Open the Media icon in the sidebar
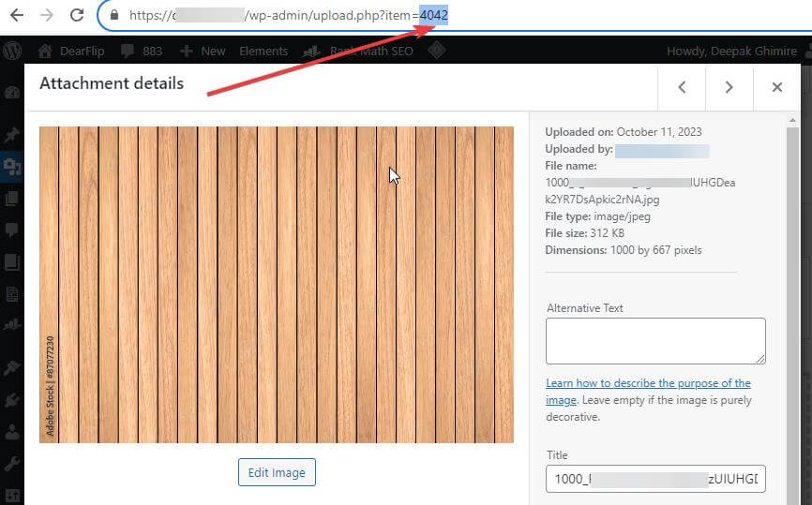 pyautogui.click(x=12, y=167)
